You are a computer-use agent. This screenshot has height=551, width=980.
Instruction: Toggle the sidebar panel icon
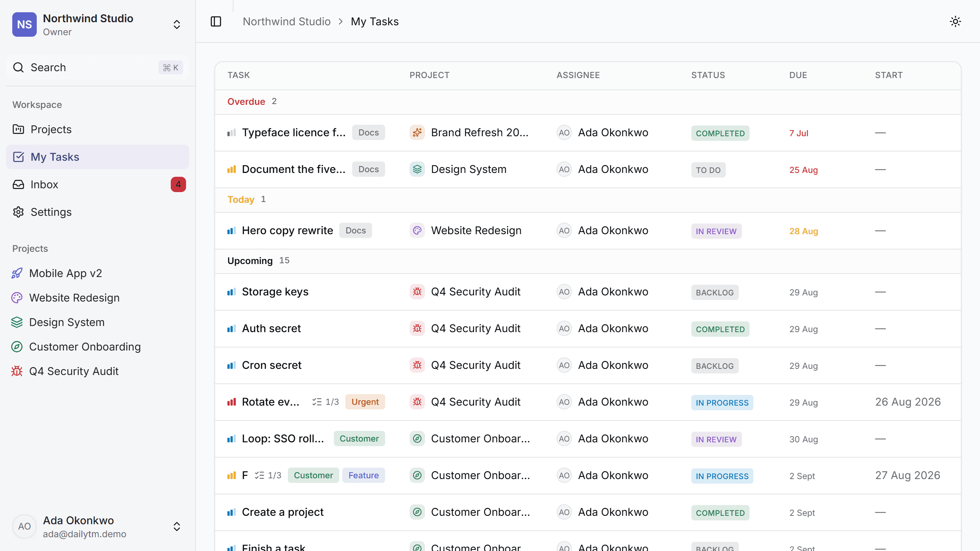tap(216, 21)
